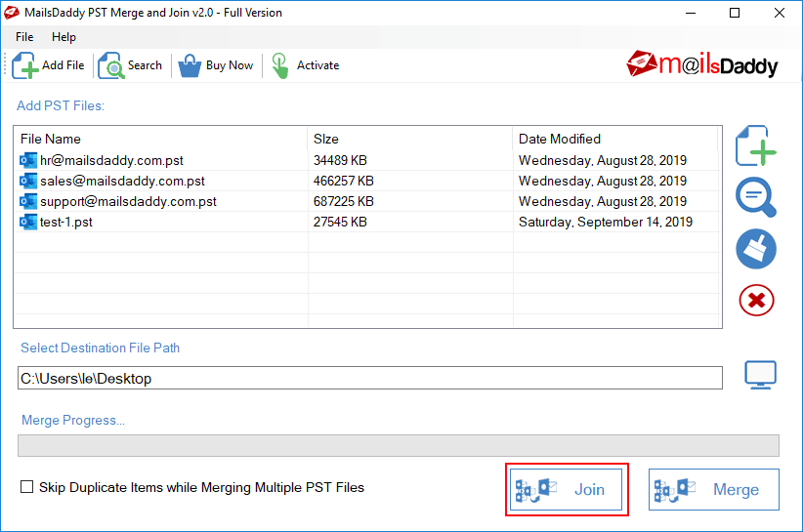This screenshot has width=803, height=532.
Task: Click the Saturday, September 14, 2019 date
Action: point(606,222)
